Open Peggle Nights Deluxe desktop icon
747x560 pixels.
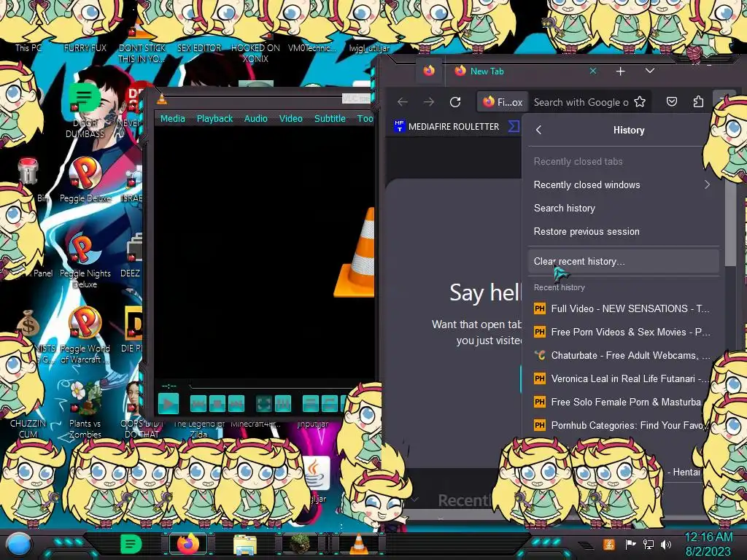pyautogui.click(x=85, y=260)
